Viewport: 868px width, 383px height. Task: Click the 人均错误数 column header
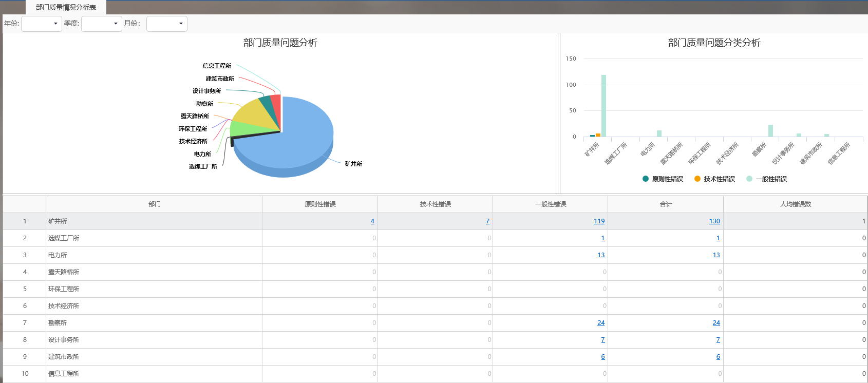click(795, 204)
